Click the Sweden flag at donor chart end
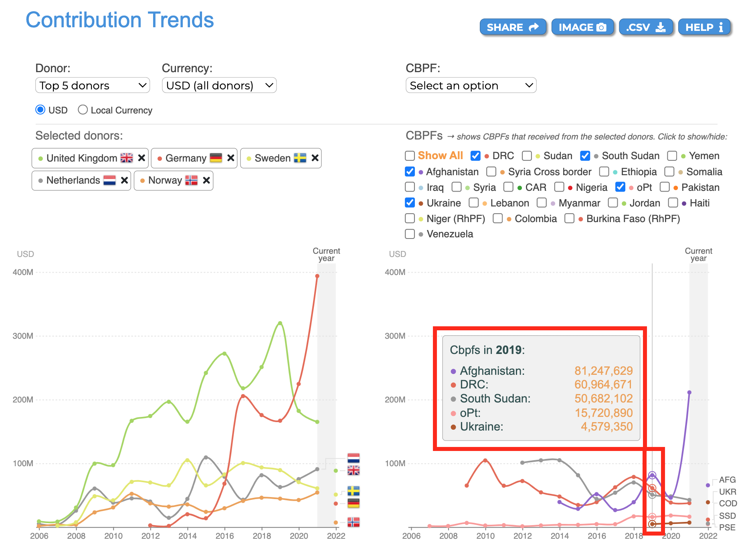Image resolution: width=756 pixels, height=558 pixels. (x=353, y=491)
